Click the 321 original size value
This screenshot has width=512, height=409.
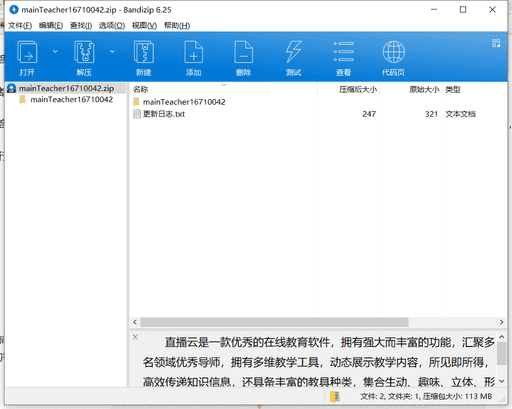coord(431,114)
